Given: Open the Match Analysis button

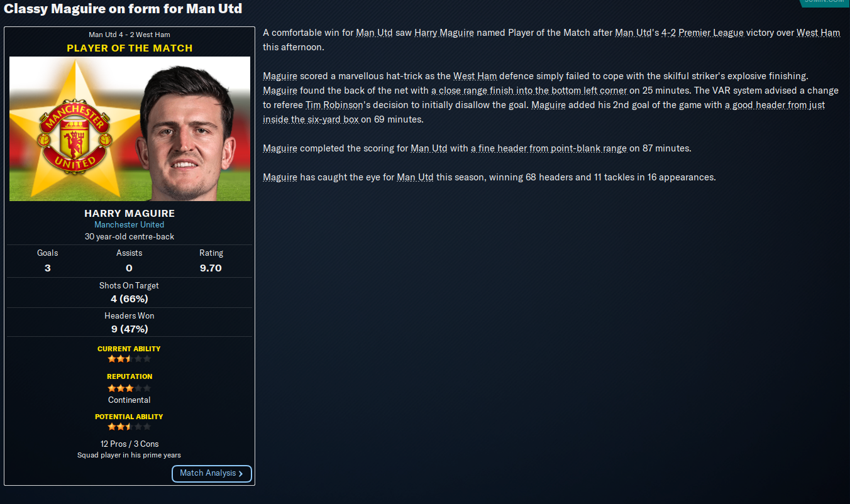Looking at the screenshot, I should pos(212,474).
